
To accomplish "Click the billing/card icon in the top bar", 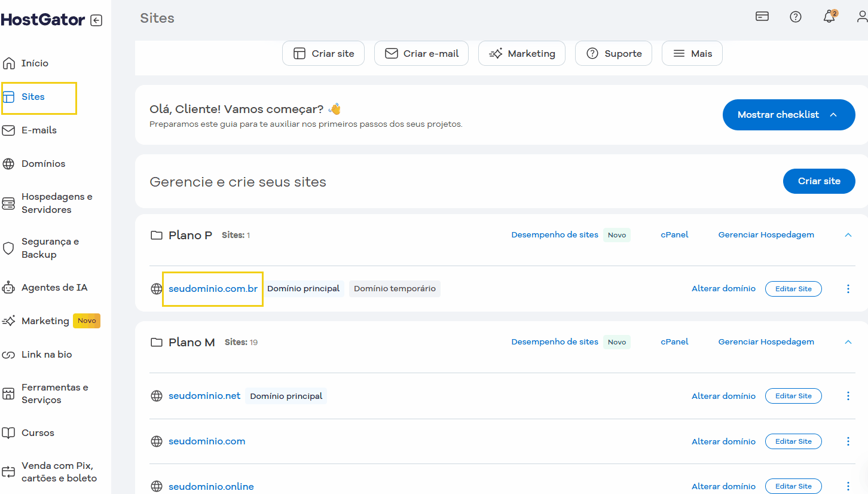I will pos(762,17).
